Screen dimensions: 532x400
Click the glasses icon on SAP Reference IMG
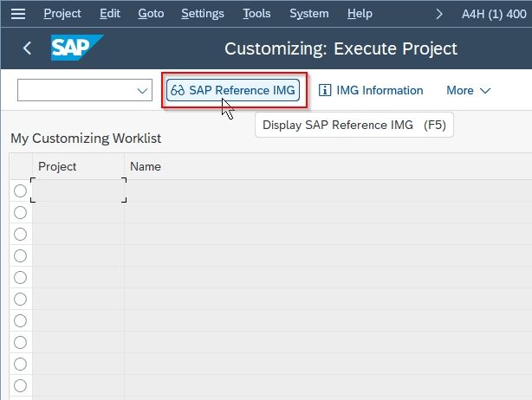pyautogui.click(x=178, y=90)
